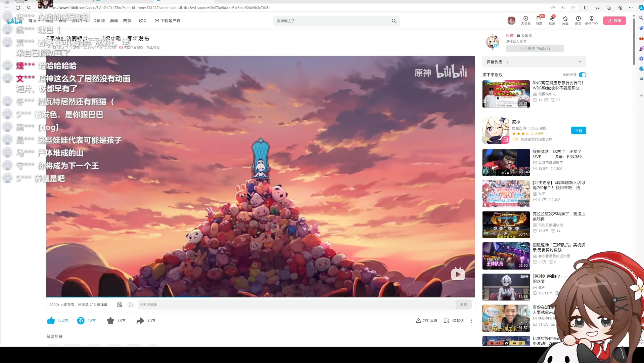
Task: Open 公主连结 4周年 video thumbnail
Action: coord(506,194)
